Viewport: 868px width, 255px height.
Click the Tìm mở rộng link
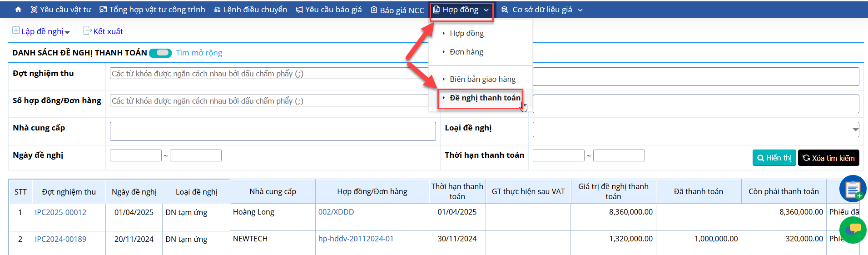pyautogui.click(x=199, y=53)
